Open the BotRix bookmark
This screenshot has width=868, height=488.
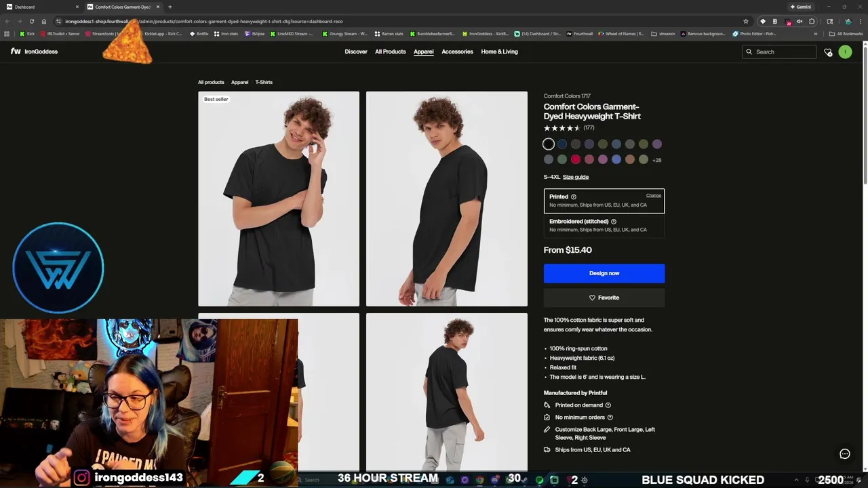[199, 33]
